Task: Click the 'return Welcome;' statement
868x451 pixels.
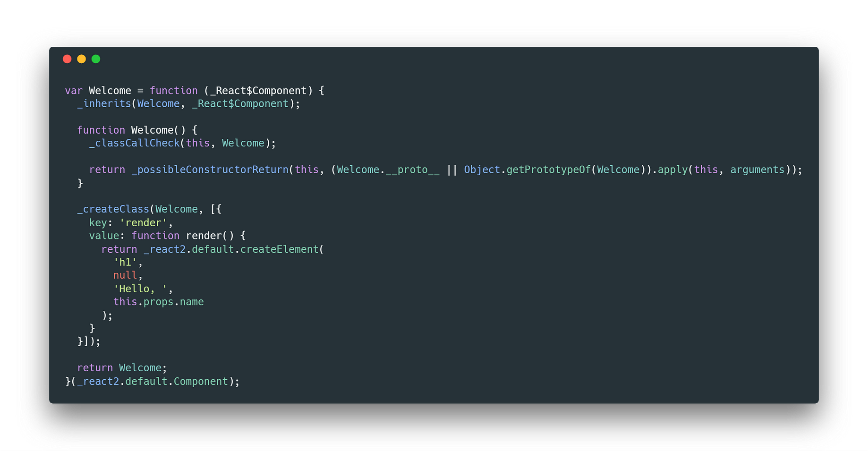Action: 122,368
